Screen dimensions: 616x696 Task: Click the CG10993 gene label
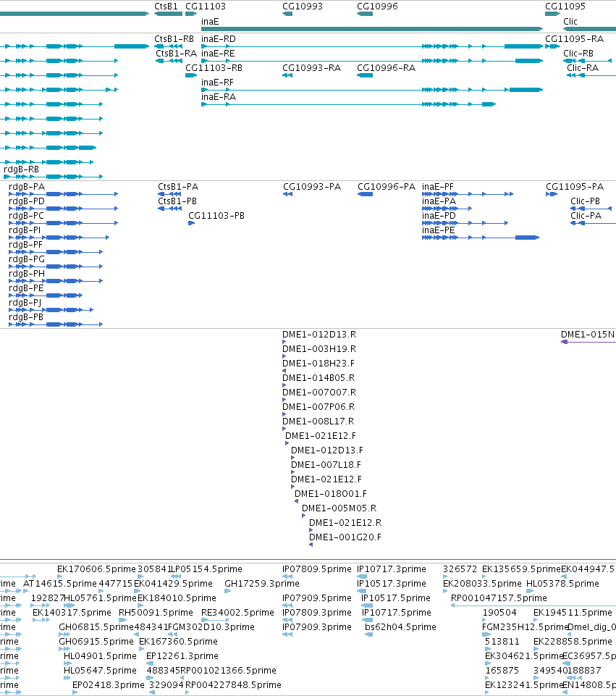(x=303, y=7)
